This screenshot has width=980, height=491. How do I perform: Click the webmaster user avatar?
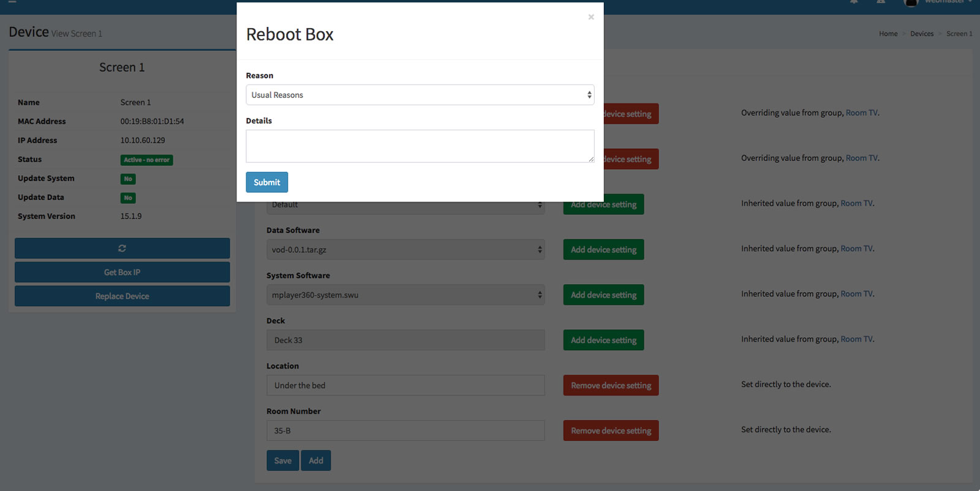pyautogui.click(x=911, y=3)
